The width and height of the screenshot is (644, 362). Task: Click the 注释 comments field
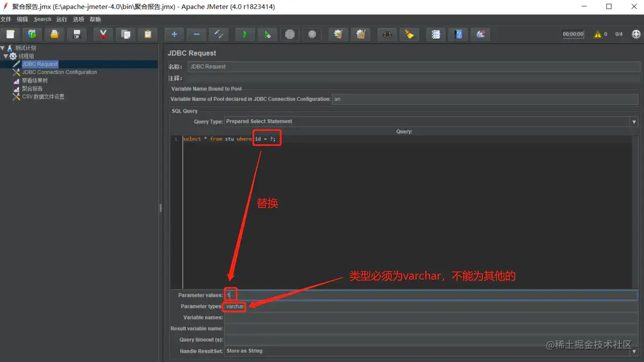point(414,78)
